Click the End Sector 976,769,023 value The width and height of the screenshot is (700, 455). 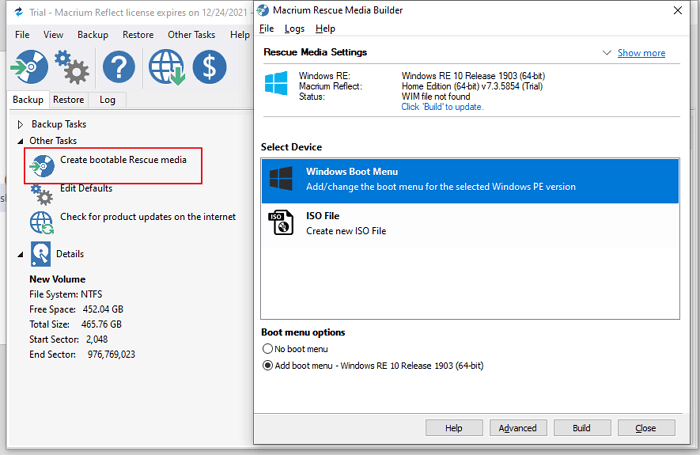(x=111, y=355)
